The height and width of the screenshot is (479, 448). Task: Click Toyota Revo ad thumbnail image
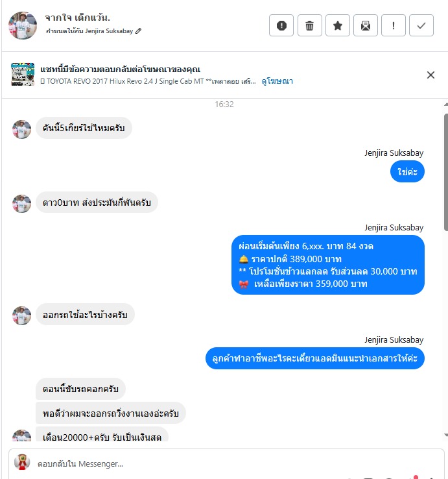coord(23,74)
